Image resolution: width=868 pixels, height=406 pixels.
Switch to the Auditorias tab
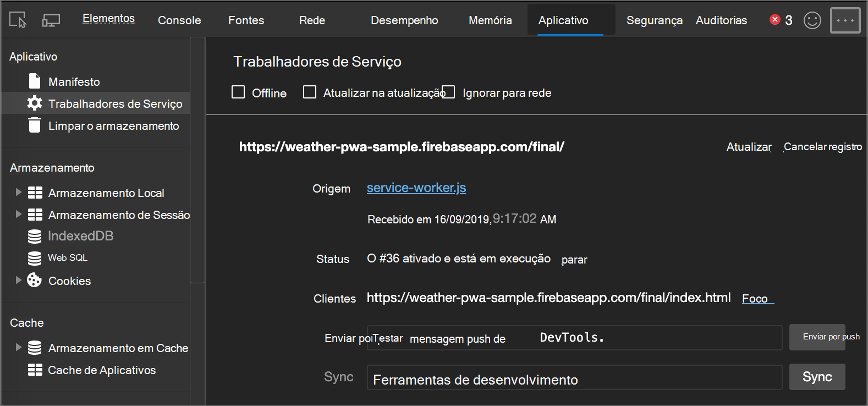pyautogui.click(x=721, y=20)
